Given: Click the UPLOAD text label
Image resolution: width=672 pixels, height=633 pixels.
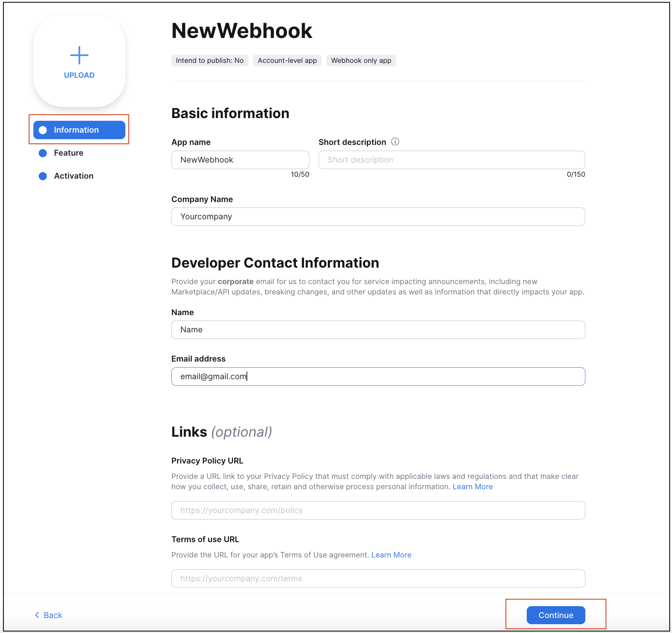Looking at the screenshot, I should (x=79, y=75).
